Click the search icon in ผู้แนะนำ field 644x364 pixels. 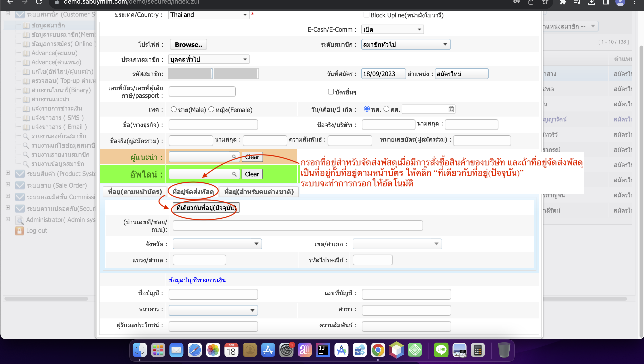point(234,157)
